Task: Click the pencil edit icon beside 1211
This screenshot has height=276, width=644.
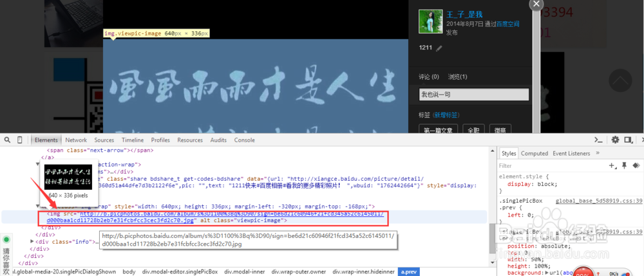Action: pyautogui.click(x=439, y=48)
